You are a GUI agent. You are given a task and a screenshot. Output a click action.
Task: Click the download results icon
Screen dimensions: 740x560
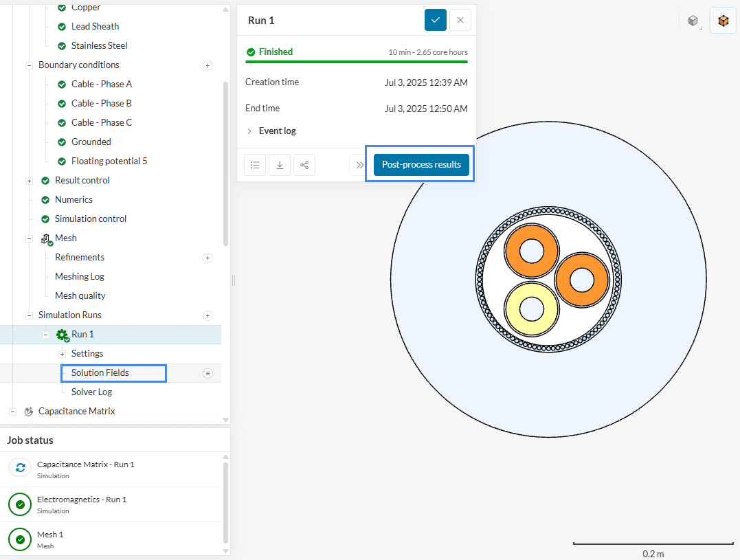[280, 165]
